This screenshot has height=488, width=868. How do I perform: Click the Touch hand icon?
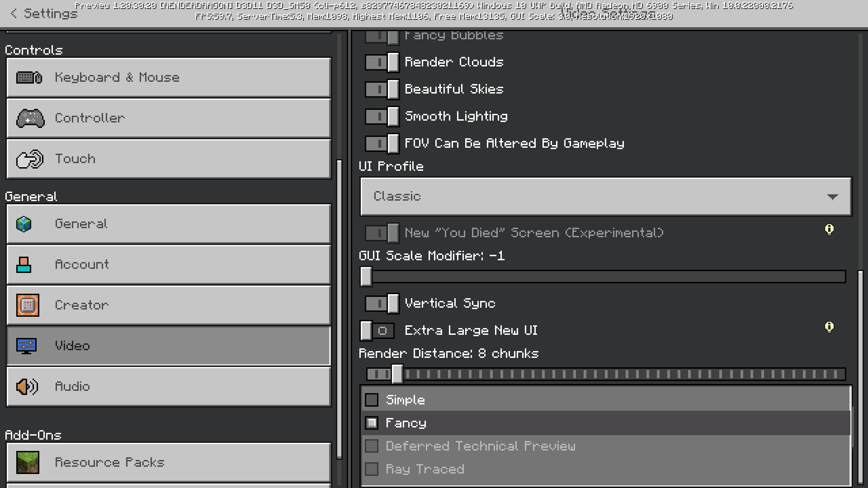29,159
